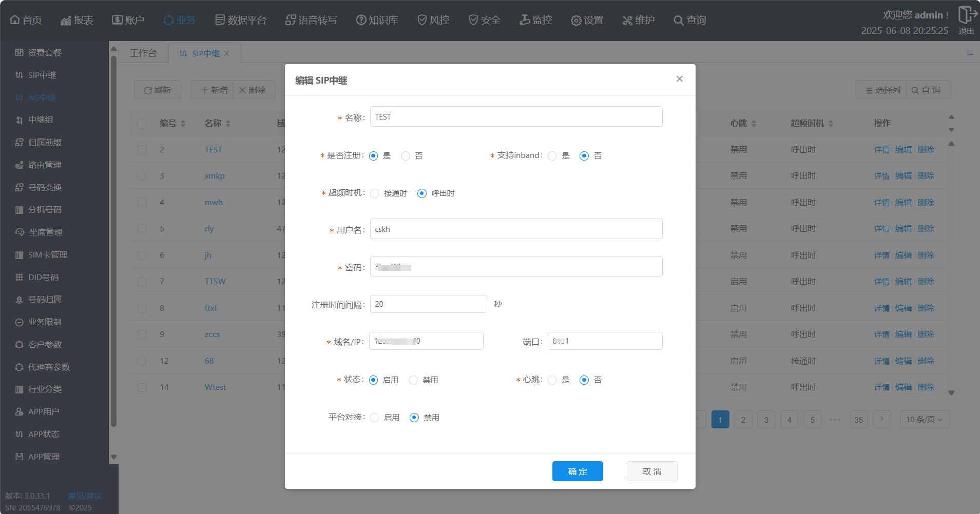Image resolution: width=980 pixels, height=514 pixels.
Task: Open 中继组 in the left sidebar
Action: tap(41, 120)
